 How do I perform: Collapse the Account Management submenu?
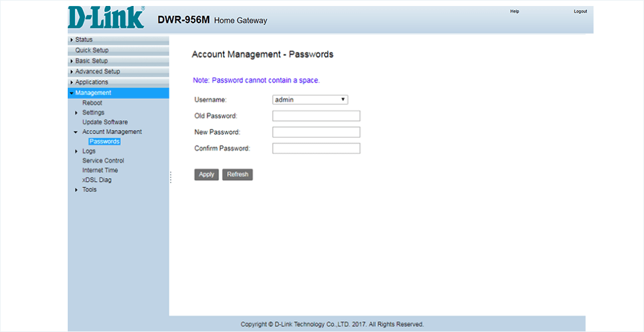click(x=76, y=132)
